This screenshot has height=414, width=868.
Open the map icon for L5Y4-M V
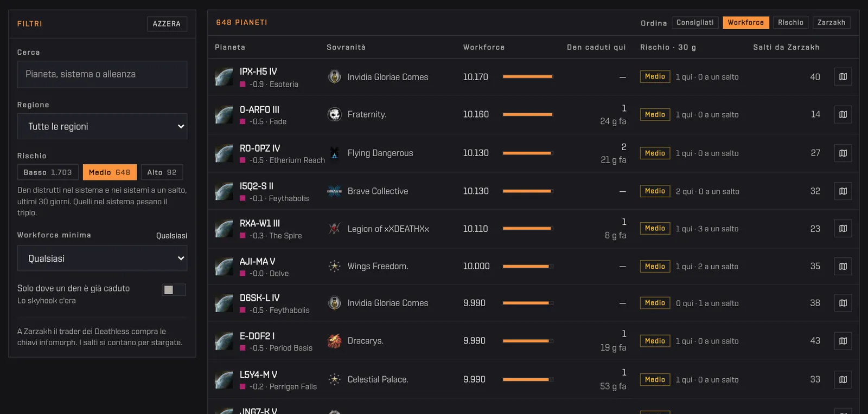pos(843,379)
